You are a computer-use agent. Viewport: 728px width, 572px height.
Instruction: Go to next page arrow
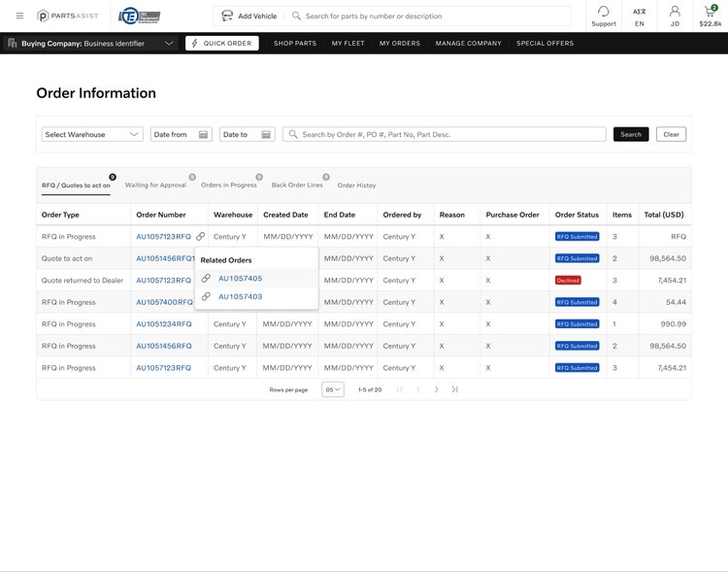(436, 389)
